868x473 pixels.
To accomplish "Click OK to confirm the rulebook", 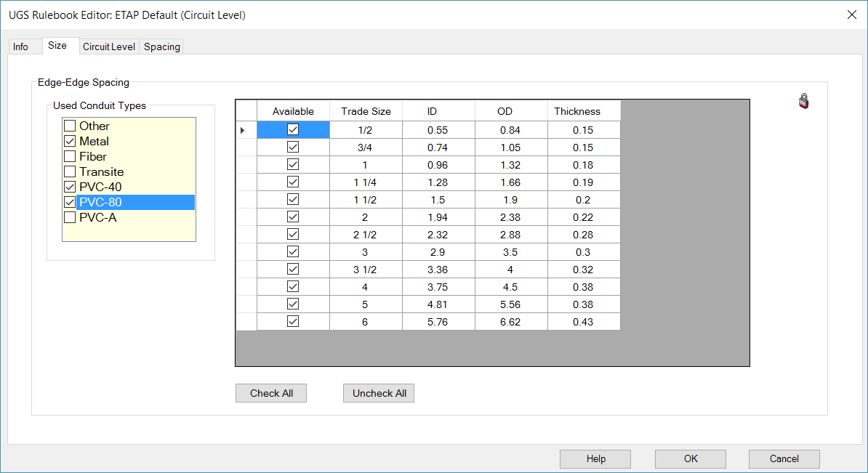I will 690,458.
